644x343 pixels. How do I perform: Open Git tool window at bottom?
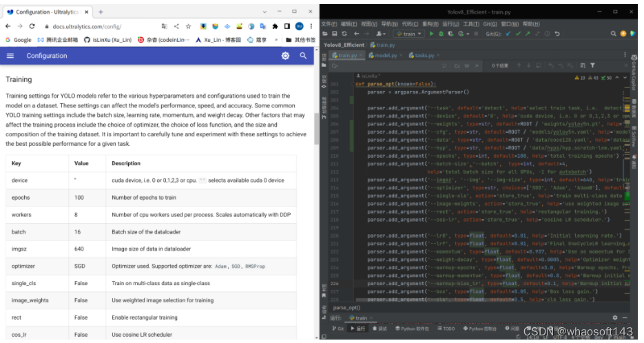pos(338,329)
